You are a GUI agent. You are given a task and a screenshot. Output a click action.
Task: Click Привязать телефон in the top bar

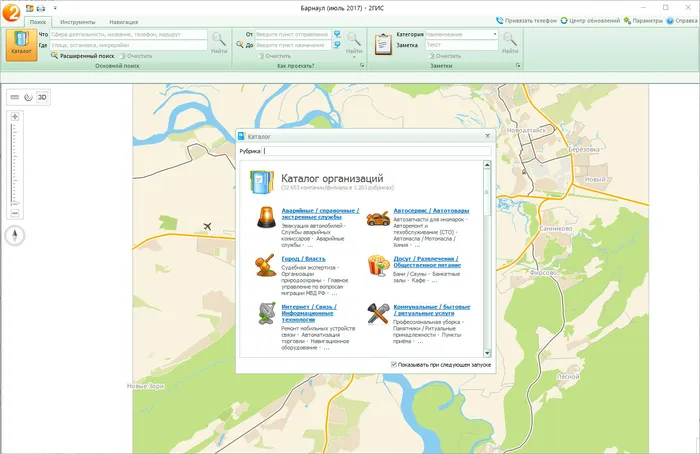click(x=526, y=21)
